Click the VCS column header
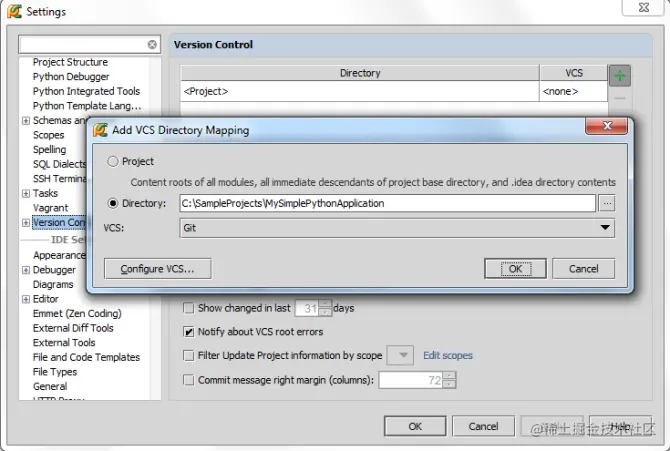The image size is (670, 451). pyautogui.click(x=573, y=73)
